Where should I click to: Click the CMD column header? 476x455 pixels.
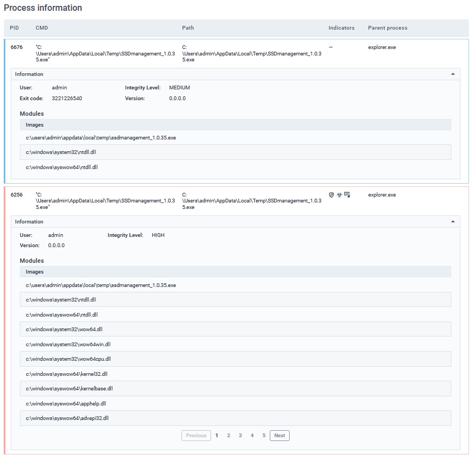tap(42, 28)
